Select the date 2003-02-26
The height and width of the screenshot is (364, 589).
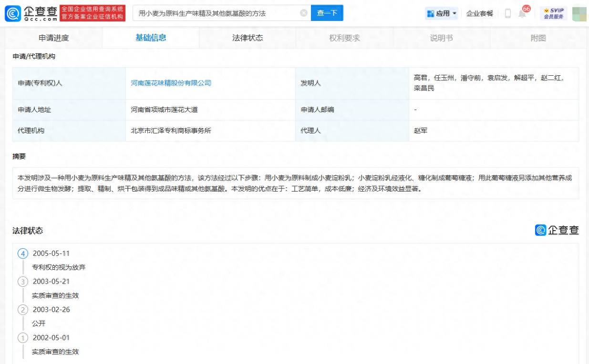(51, 310)
